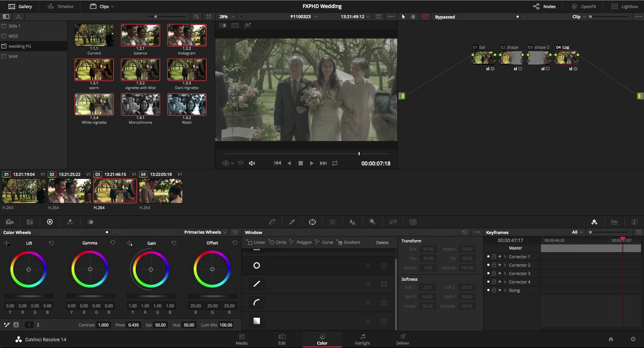Open project settings gear icon

[633, 339]
